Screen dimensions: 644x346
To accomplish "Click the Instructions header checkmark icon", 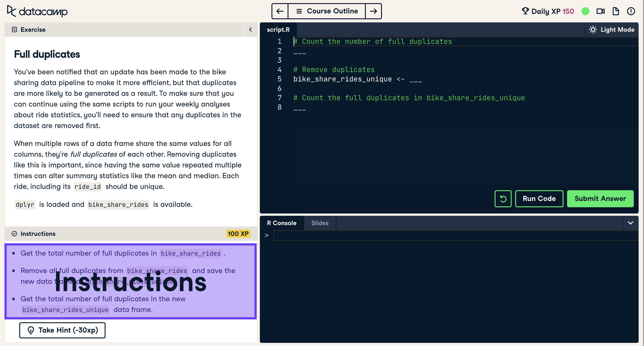I will click(15, 234).
